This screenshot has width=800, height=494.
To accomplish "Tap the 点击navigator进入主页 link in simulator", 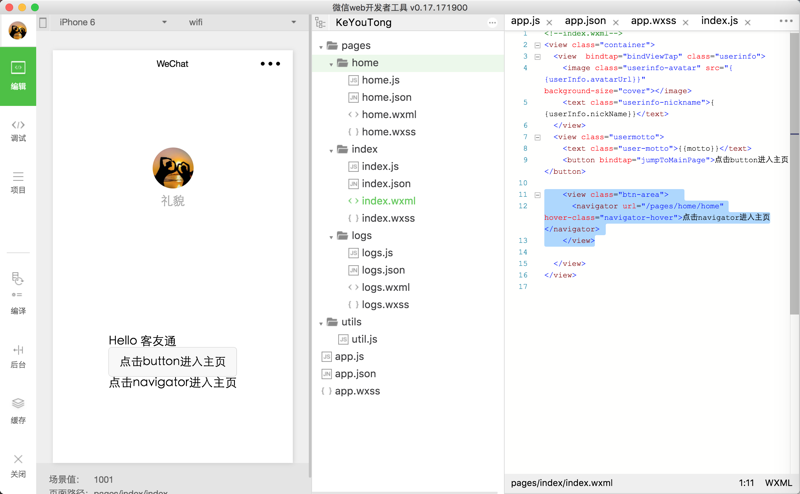I will [172, 383].
